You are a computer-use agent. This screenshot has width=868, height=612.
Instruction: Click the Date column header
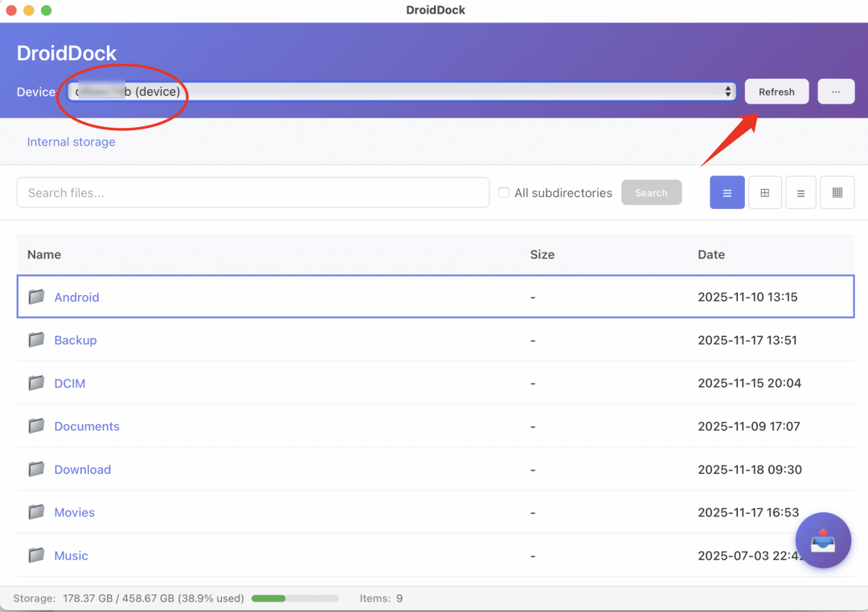point(710,255)
